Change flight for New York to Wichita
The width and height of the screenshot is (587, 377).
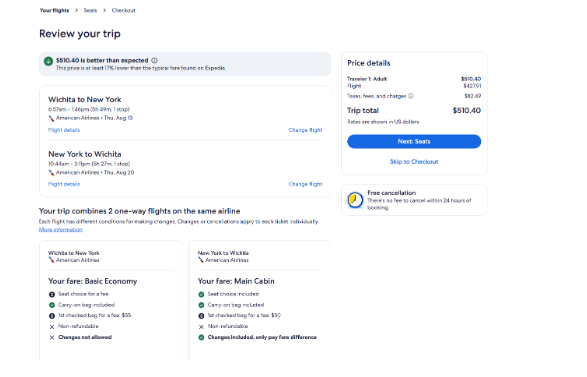pos(305,184)
